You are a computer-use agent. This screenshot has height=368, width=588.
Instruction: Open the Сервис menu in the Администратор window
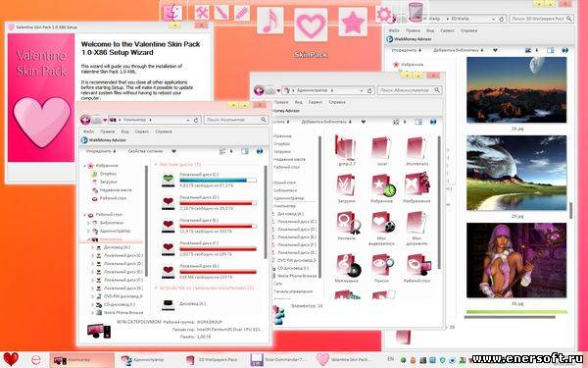tap(316, 102)
